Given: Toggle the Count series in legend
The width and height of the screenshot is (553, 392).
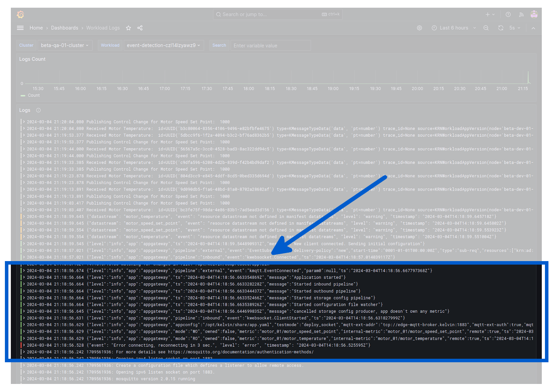Looking at the screenshot, I should (x=34, y=96).
